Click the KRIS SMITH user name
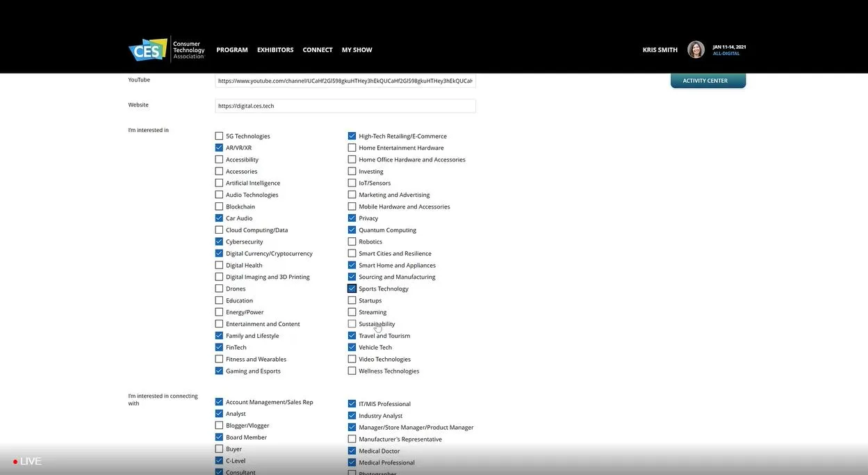The width and height of the screenshot is (868, 475). point(660,50)
